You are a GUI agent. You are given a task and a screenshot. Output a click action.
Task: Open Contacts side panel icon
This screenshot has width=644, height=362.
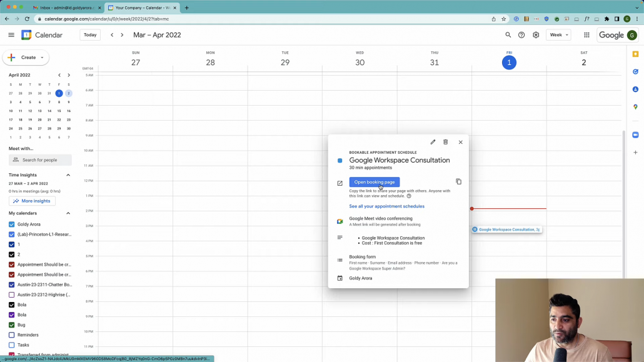(x=635, y=89)
